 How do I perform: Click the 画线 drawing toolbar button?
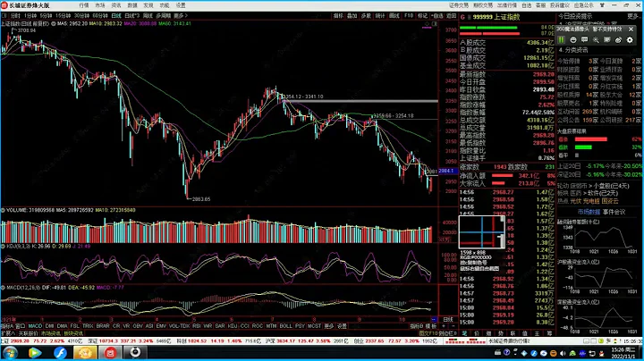(x=394, y=15)
